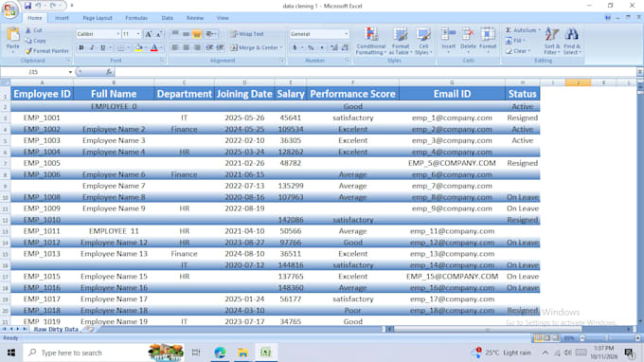This screenshot has height=362, width=644.
Task: Apply Comma Style number format
Action: pyautogui.click(x=322, y=47)
